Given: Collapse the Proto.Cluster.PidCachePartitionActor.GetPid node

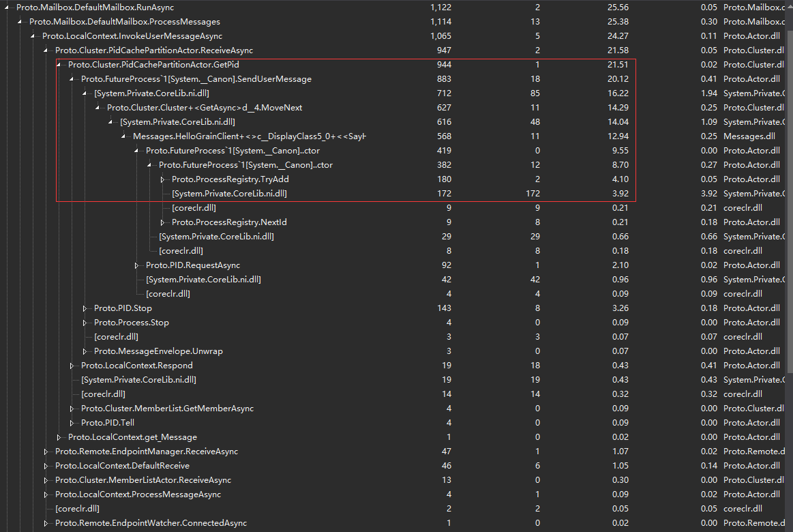Looking at the screenshot, I should pyautogui.click(x=58, y=64).
